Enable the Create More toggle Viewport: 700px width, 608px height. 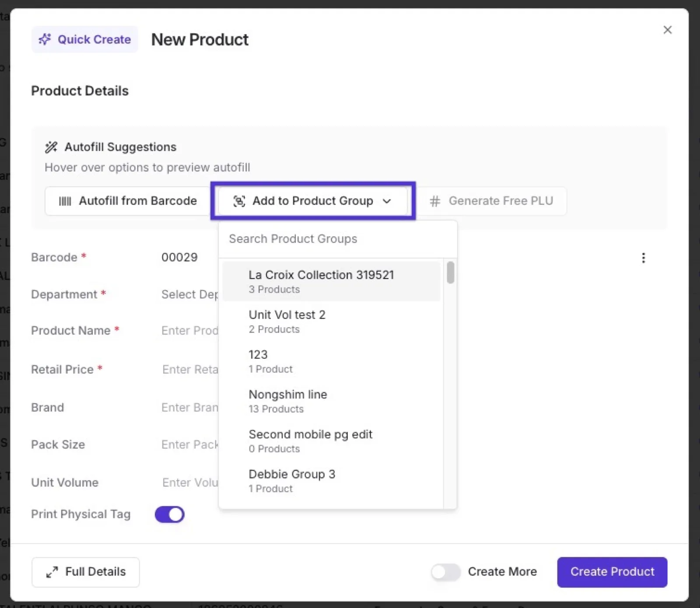click(x=445, y=572)
